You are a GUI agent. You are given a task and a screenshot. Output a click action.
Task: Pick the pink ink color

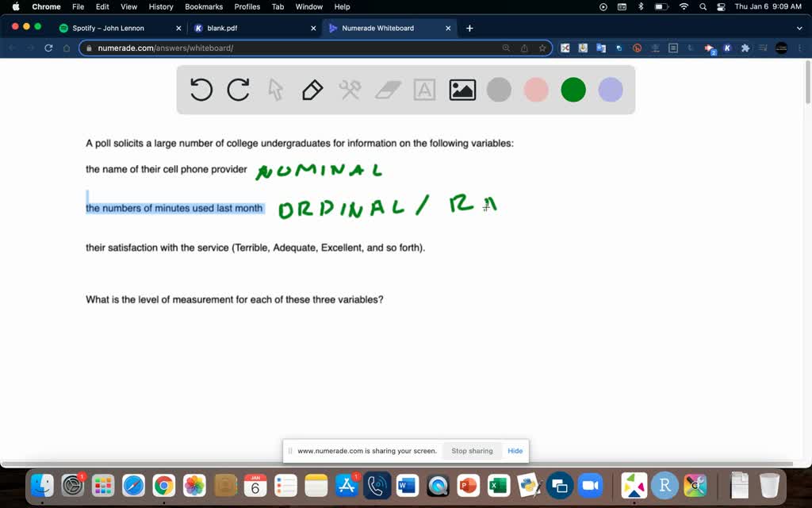[x=535, y=90]
